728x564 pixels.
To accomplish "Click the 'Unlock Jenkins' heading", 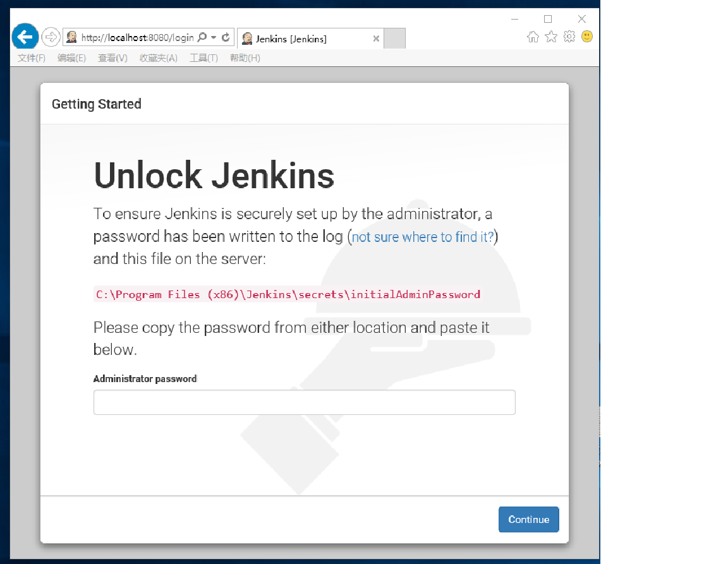I will [x=214, y=176].
